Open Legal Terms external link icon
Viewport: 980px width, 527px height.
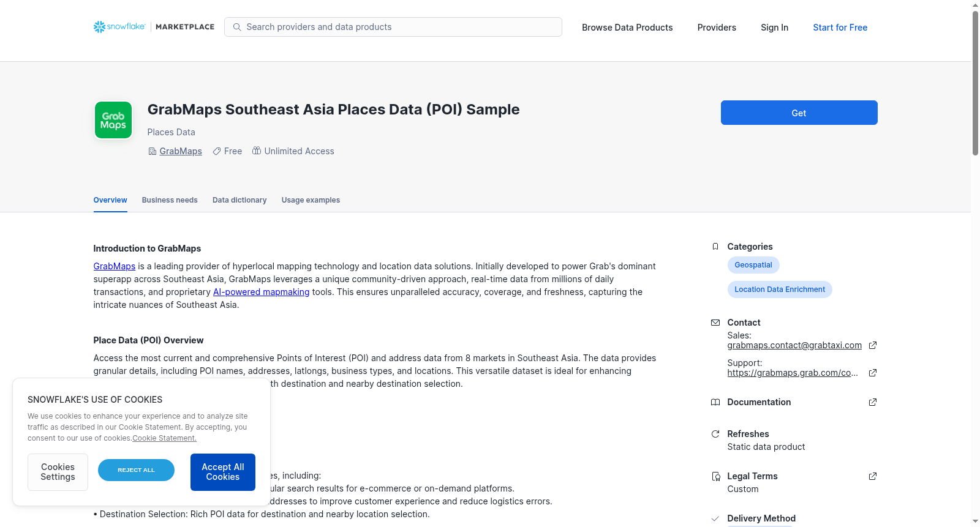click(x=873, y=476)
